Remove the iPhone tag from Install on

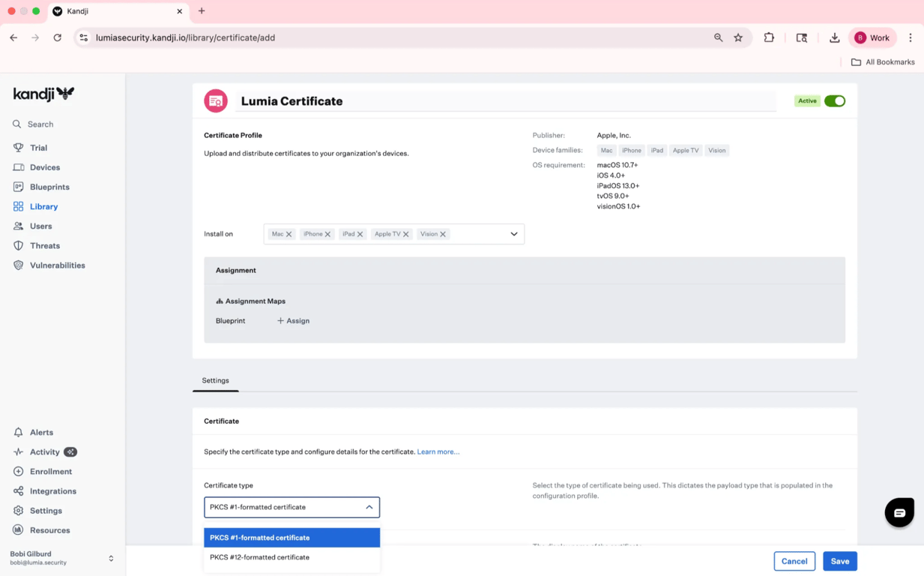tap(328, 234)
